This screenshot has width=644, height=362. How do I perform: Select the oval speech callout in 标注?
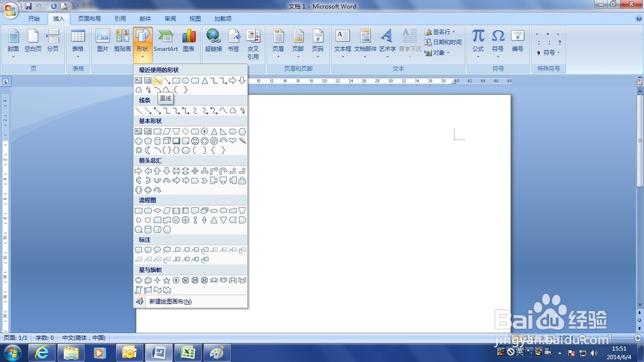click(x=157, y=250)
